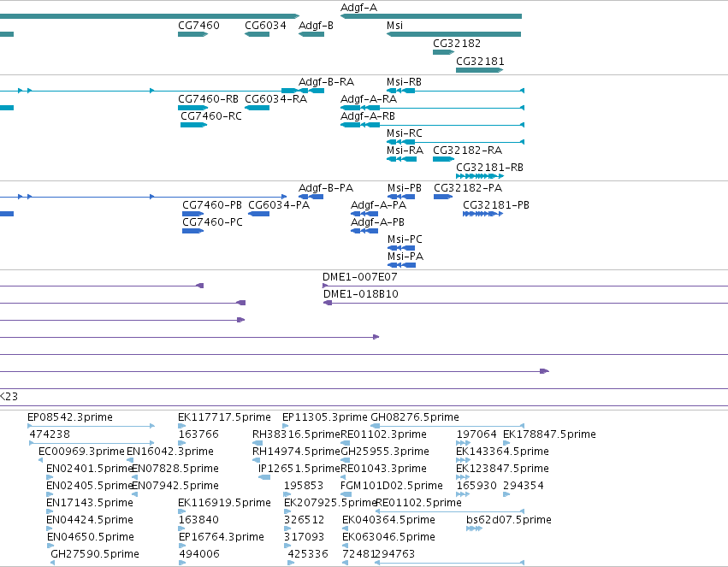Click the EP16764.3prime EST label

coord(221,537)
